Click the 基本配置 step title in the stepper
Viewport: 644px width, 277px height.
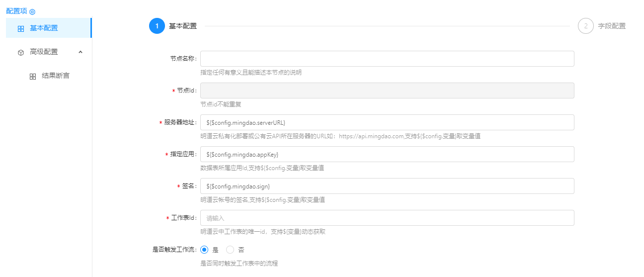coord(183,26)
